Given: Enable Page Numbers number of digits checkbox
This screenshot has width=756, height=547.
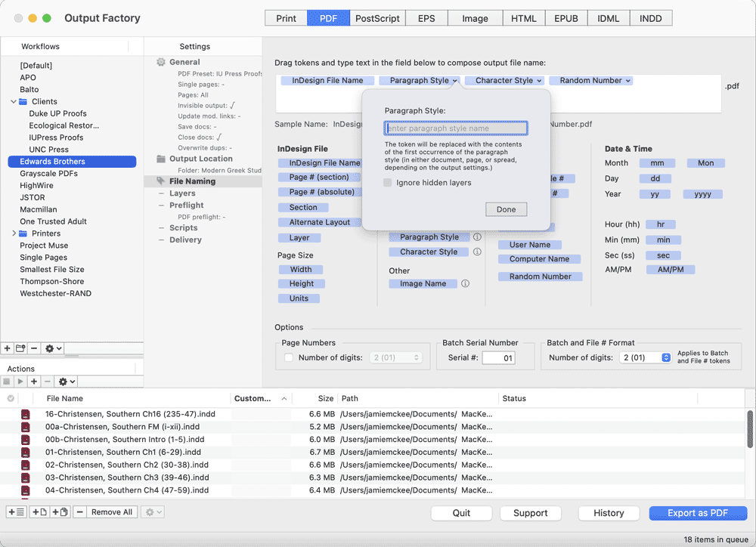Looking at the screenshot, I should pos(288,357).
